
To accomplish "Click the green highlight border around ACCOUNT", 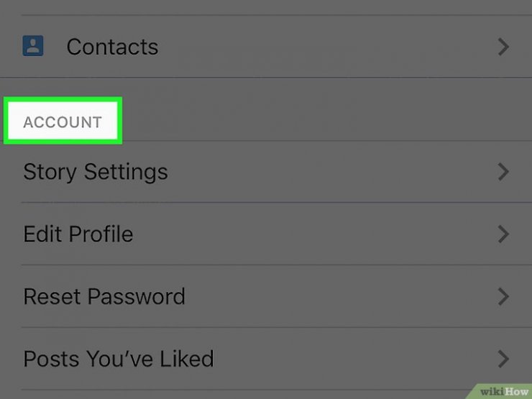I will [63, 99].
